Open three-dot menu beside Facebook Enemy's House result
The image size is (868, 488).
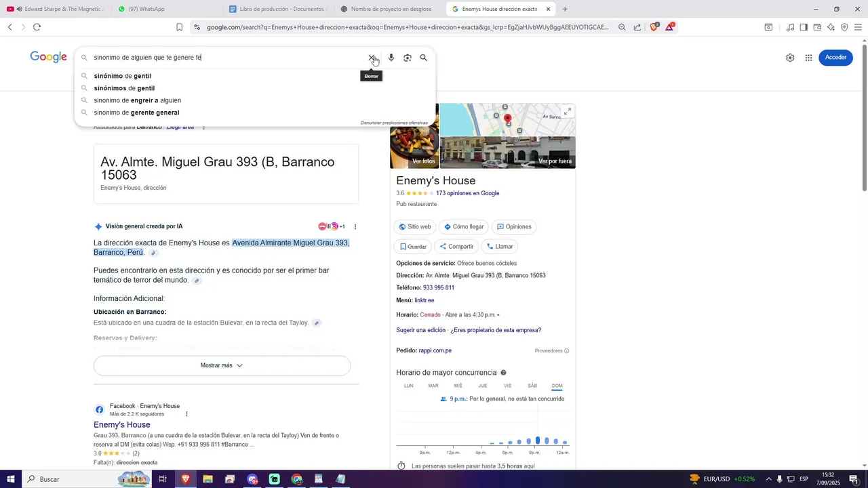pos(186,414)
